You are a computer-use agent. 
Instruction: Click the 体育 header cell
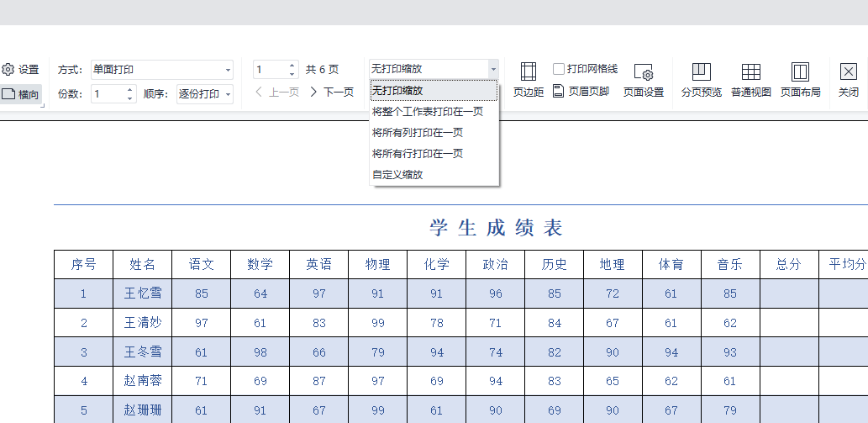tap(671, 265)
